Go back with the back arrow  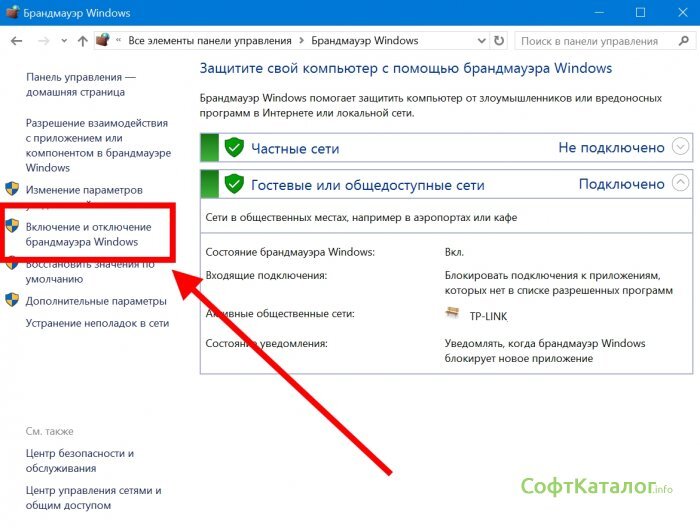coord(17,41)
